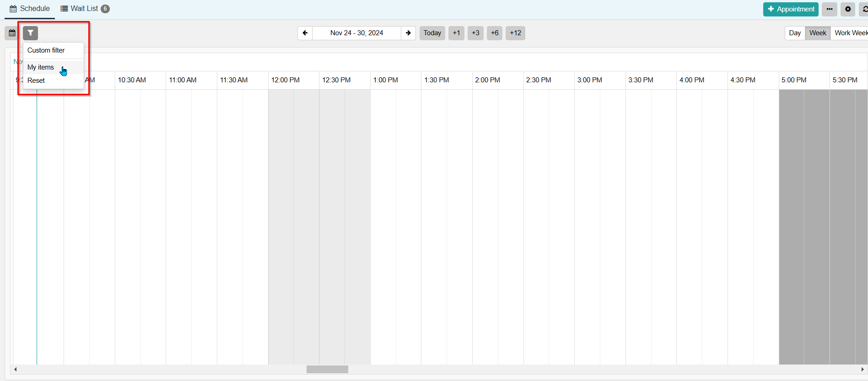This screenshot has width=868, height=381.
Task: Select Custom filter menu option
Action: coord(46,50)
